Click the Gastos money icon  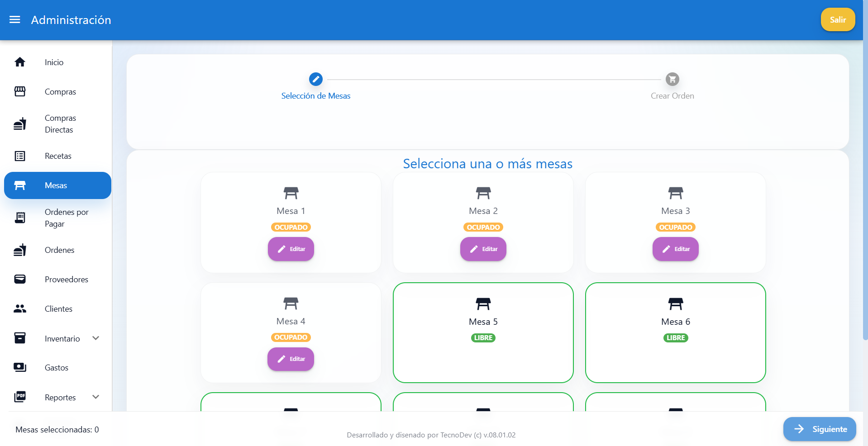coord(20,367)
